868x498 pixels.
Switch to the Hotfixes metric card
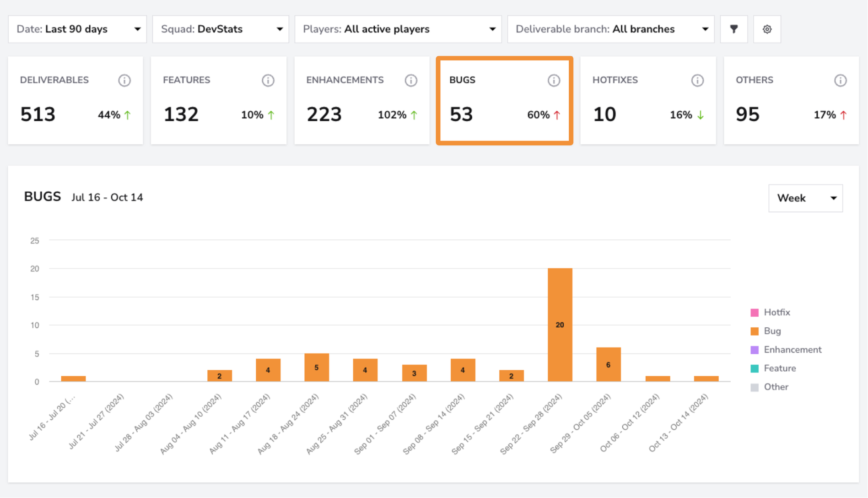(648, 100)
